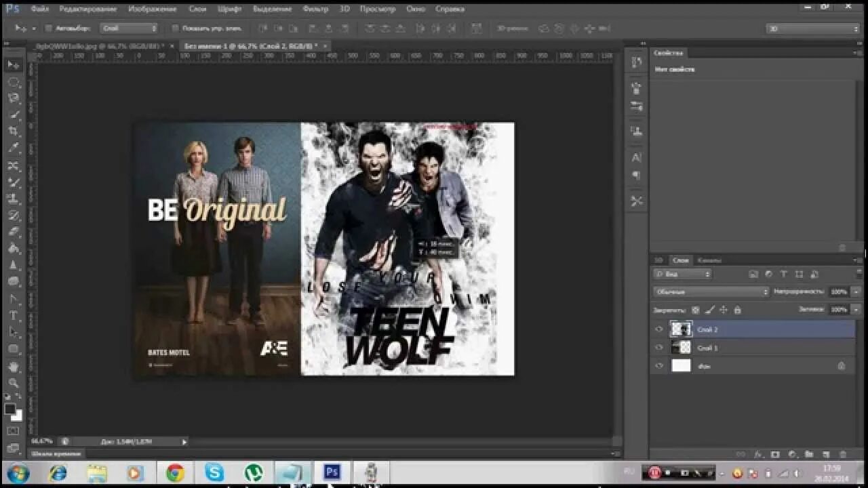This screenshot has height=488, width=868.
Task: Choose the Horizontal Type tool
Action: click(14, 316)
